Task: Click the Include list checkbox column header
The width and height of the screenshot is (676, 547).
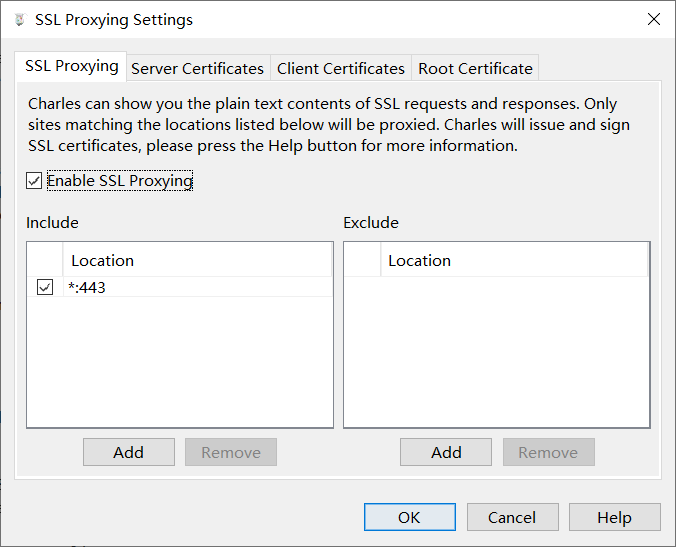Action: tap(45, 260)
